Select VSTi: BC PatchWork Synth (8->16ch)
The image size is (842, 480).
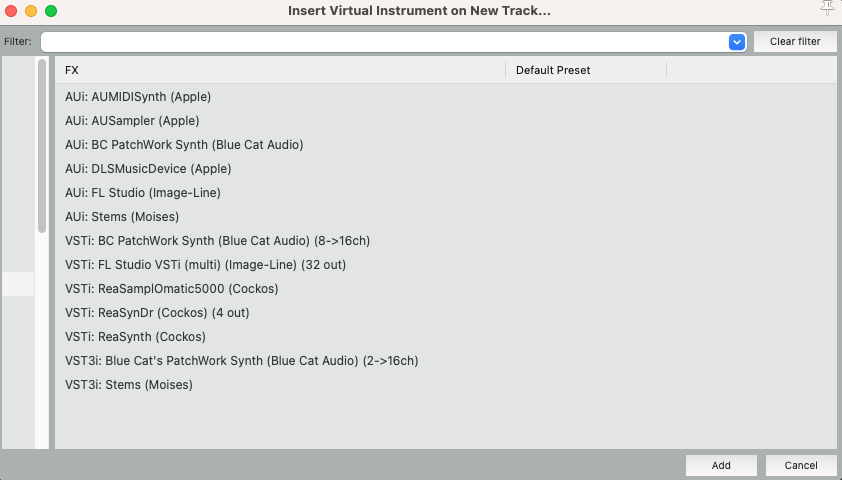point(445,241)
